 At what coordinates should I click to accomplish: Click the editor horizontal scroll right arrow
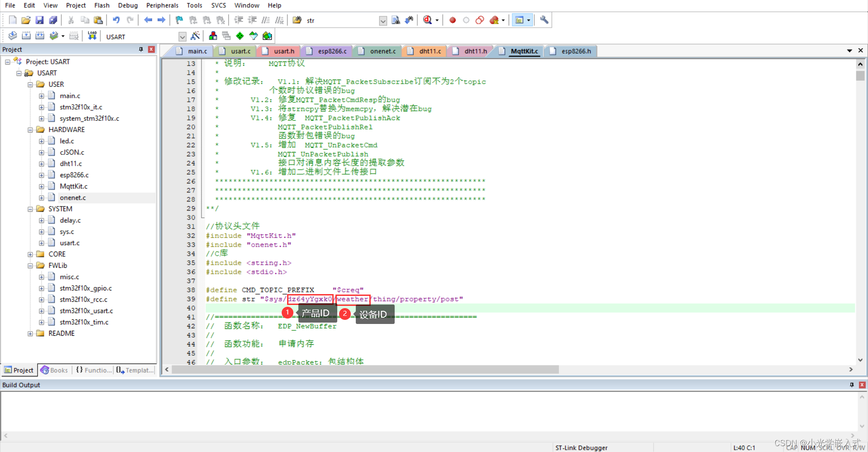coord(851,370)
